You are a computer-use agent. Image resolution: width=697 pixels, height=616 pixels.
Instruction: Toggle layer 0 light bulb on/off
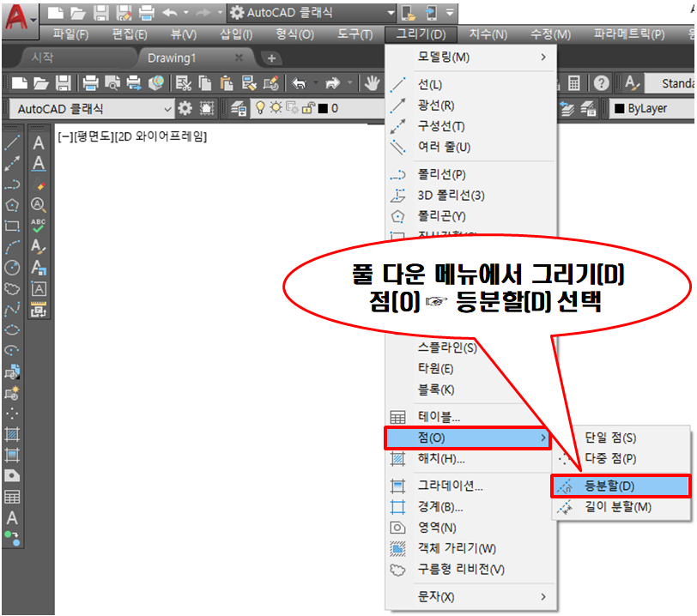(x=260, y=108)
